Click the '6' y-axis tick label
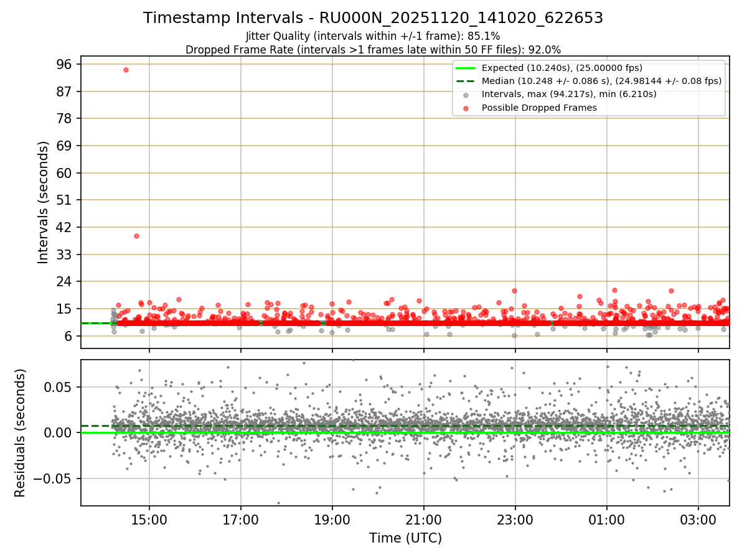747x560 pixels. pyautogui.click(x=69, y=336)
